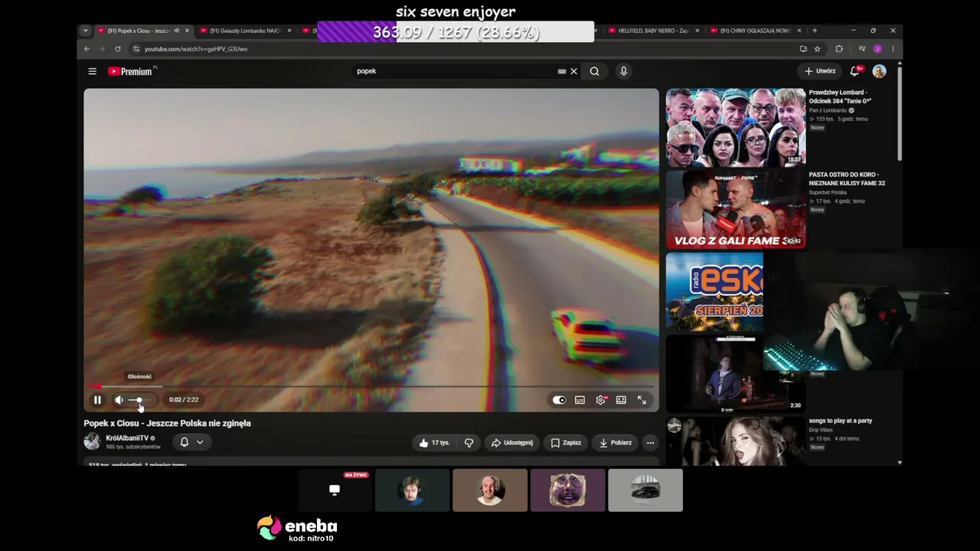Adjust the YouTube volume slider
Image resolution: width=980 pixels, height=551 pixels.
pos(140,399)
